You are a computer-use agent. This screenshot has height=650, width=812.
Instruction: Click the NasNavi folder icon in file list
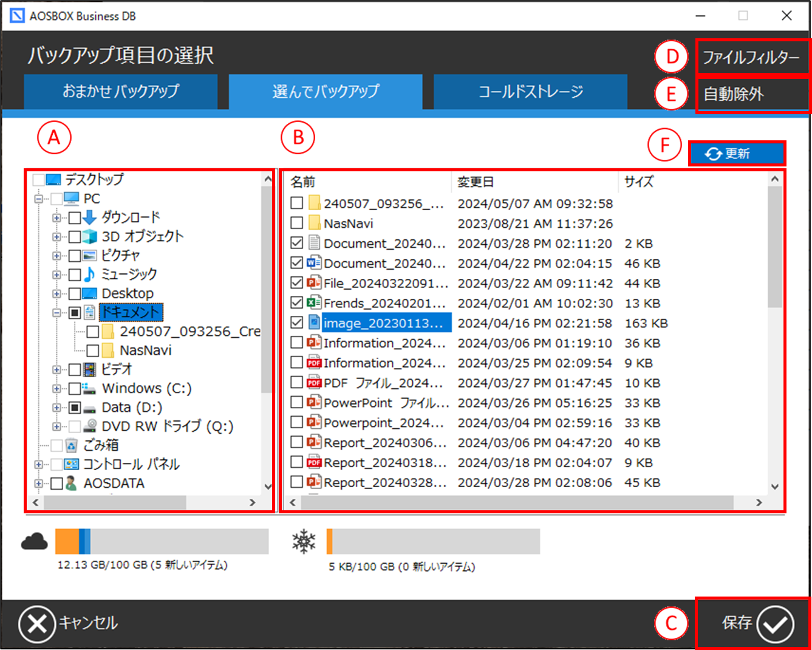click(x=314, y=223)
